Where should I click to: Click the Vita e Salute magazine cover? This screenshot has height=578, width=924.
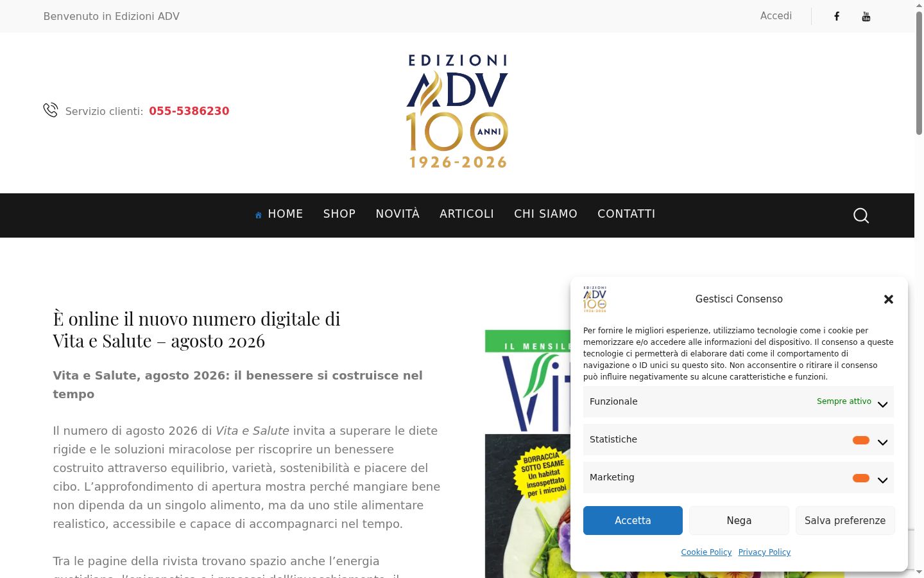527,453
